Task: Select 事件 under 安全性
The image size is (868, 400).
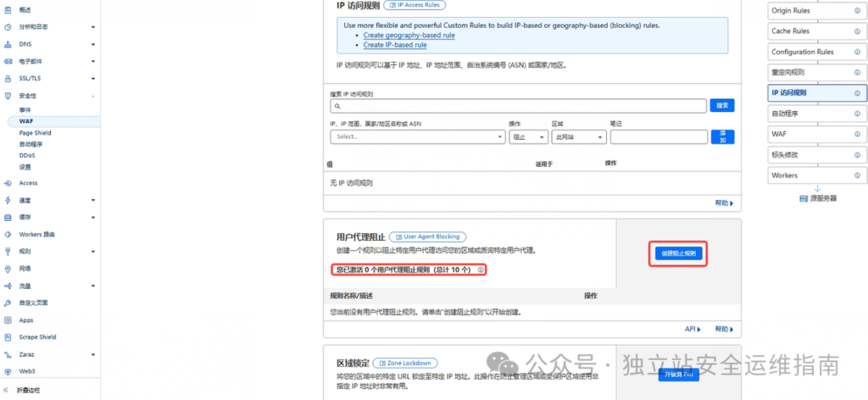Action: (x=25, y=110)
